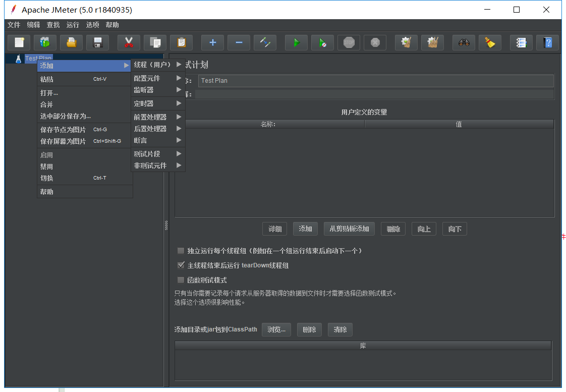Open the 运行 menu
The width and height of the screenshot is (566, 392).
(x=73, y=25)
